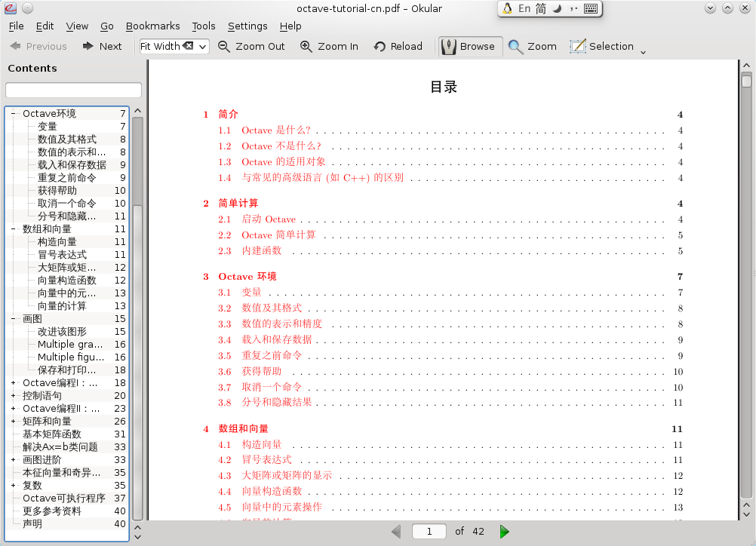Clear the Fit Width combo text
This screenshot has width=756, height=546.
pyautogui.click(x=189, y=46)
